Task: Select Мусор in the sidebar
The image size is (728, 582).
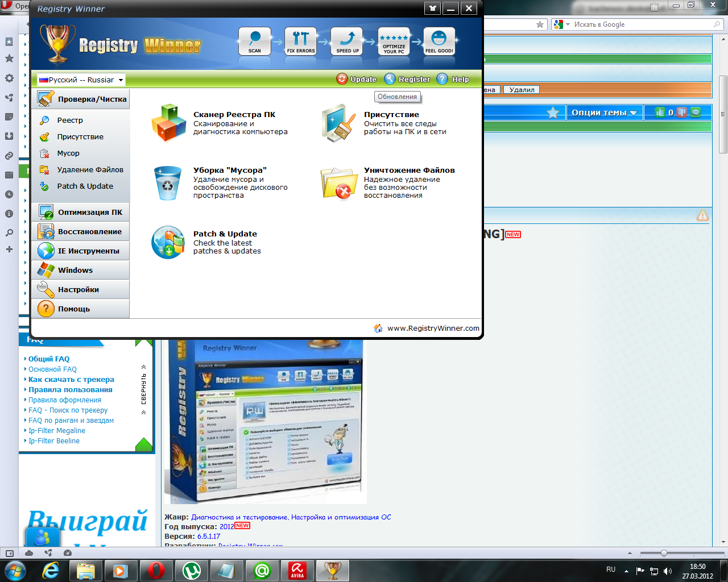Action: click(68, 153)
